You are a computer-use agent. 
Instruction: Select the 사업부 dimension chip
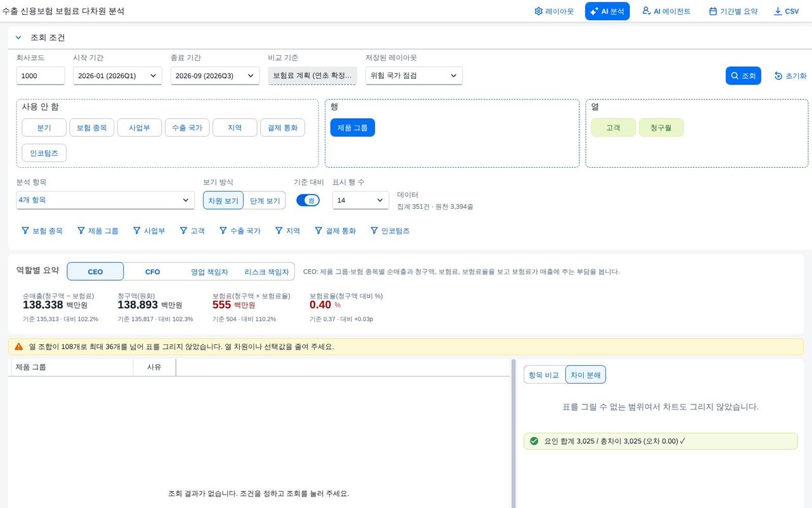[x=140, y=128]
